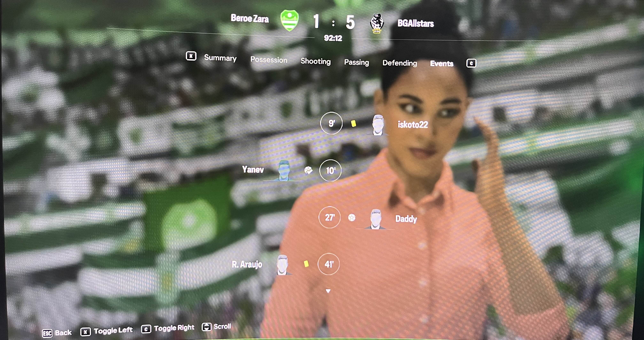The height and width of the screenshot is (340, 644).
Task: Click the Beroe Zara green crest
Action: coord(290,20)
